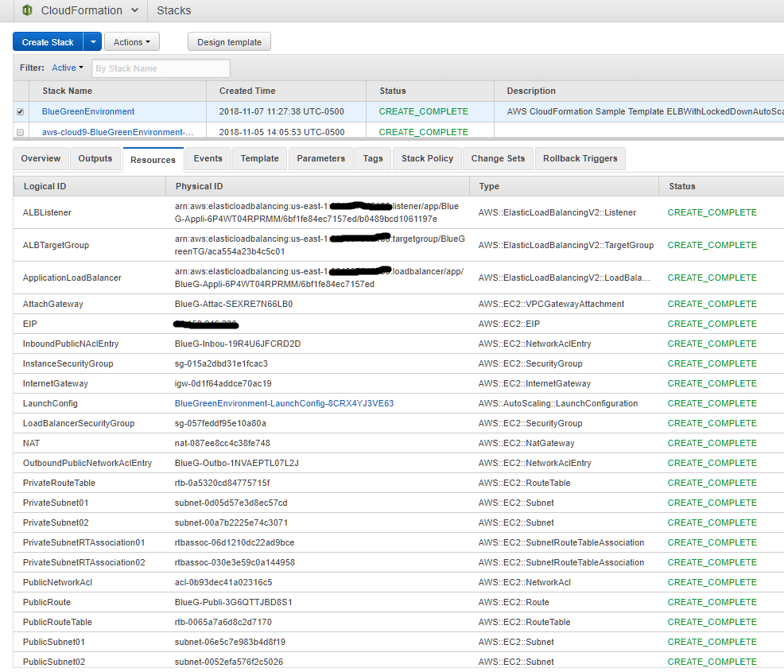
Task: Select physical ID nat-087ee8cc4c38fe748
Action: point(223,443)
